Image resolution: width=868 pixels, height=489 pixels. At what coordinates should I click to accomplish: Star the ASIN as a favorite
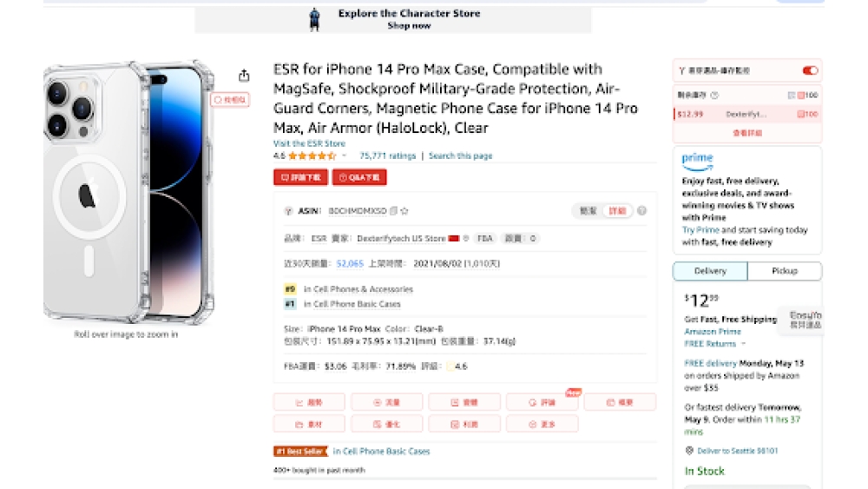[404, 211]
